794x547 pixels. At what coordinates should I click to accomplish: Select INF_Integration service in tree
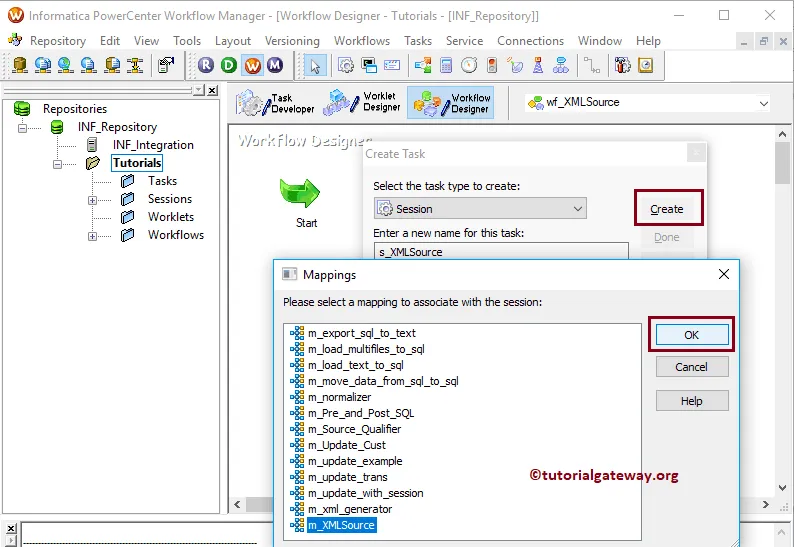(153, 145)
